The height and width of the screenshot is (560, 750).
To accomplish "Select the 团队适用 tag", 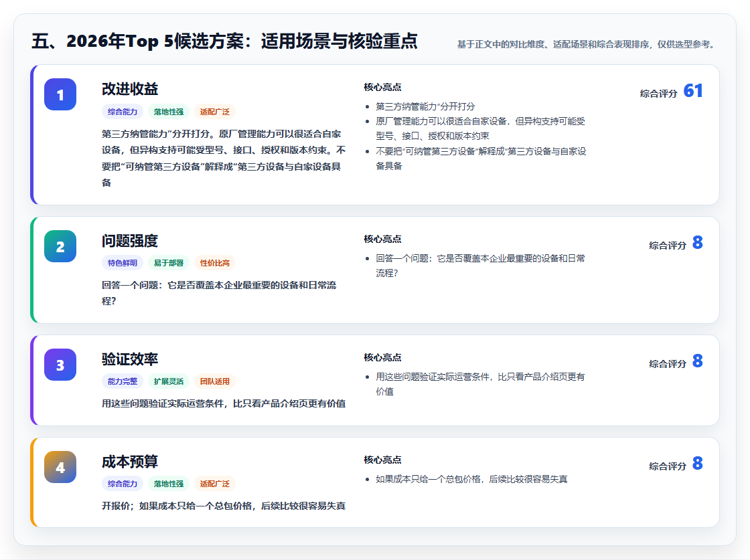I will click(x=215, y=381).
